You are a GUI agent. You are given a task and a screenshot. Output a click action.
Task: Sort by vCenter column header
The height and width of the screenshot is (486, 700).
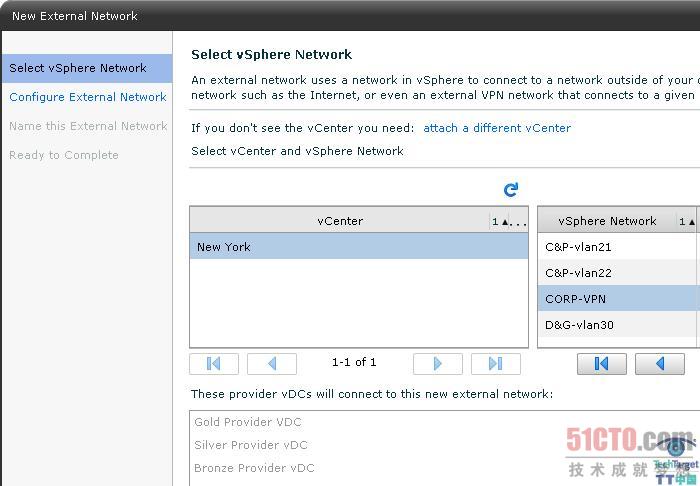(340, 221)
